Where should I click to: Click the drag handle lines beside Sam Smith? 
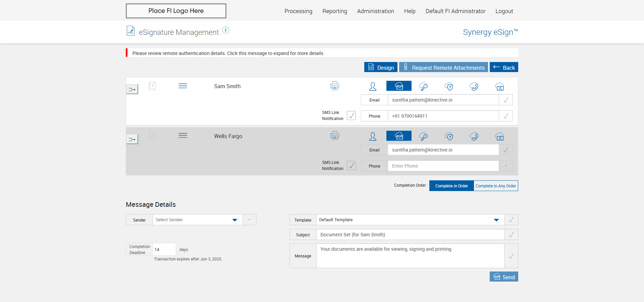(x=183, y=86)
